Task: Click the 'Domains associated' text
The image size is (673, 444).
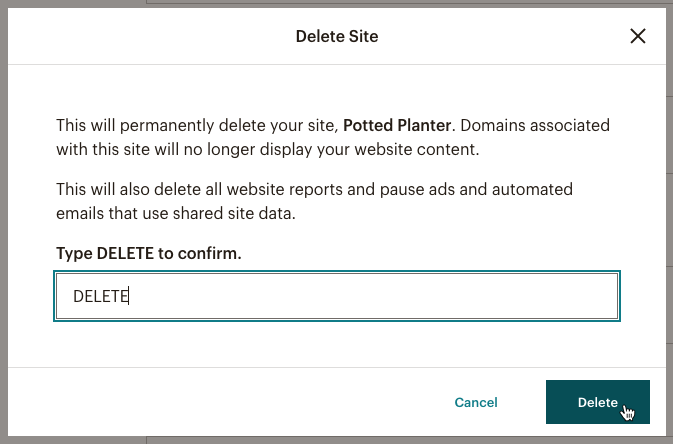Action: coord(535,125)
